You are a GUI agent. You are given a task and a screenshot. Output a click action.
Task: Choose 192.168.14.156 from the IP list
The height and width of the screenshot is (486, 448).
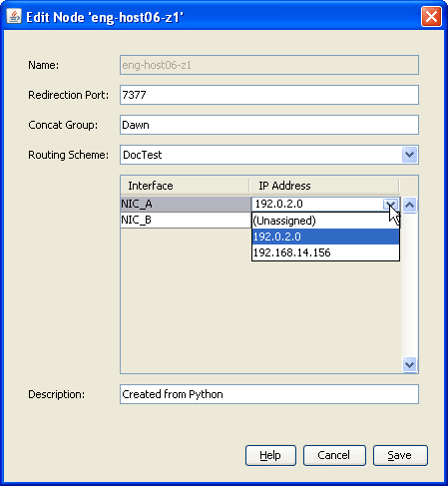pos(325,252)
